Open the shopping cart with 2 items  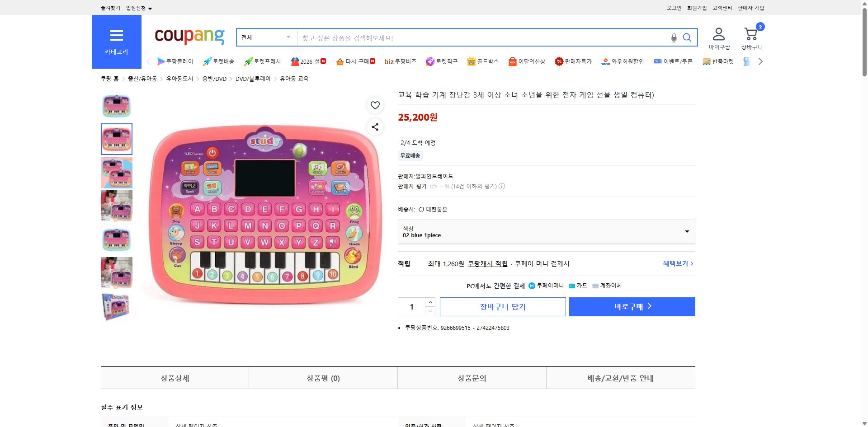pos(751,34)
